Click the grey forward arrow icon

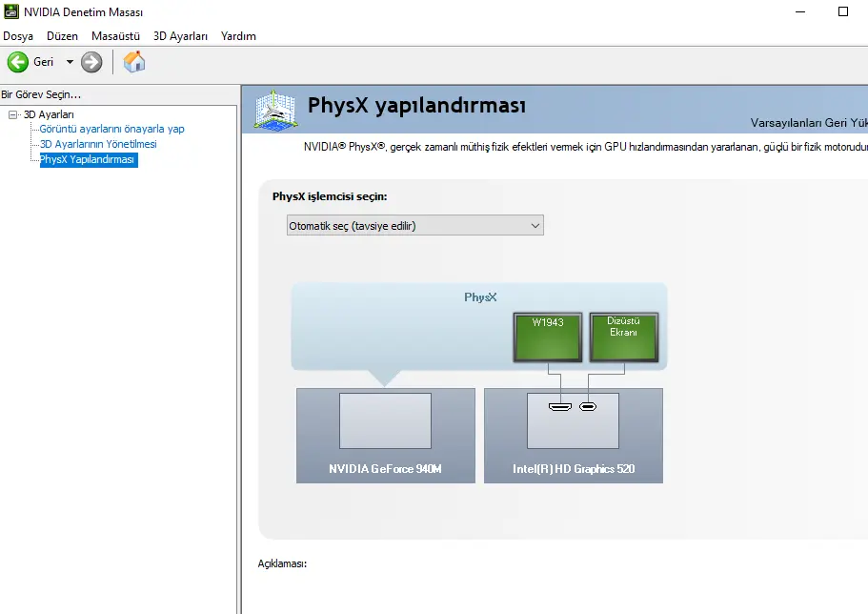[x=91, y=62]
